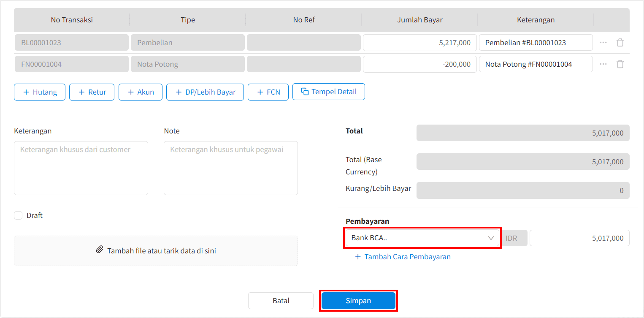Screen dimensions: 644x318
Task: Click the Pembelian type cell
Action: pos(188,43)
